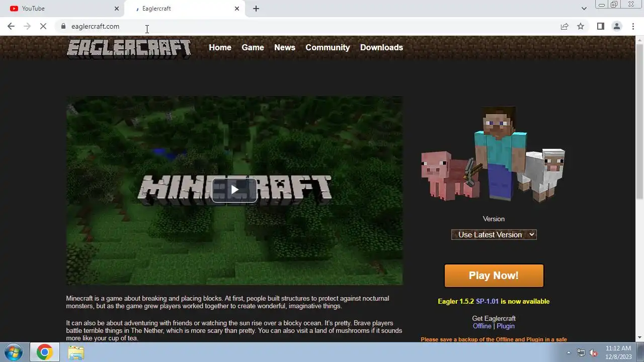
Task: Click the browser forward arrow
Action: coord(27,26)
